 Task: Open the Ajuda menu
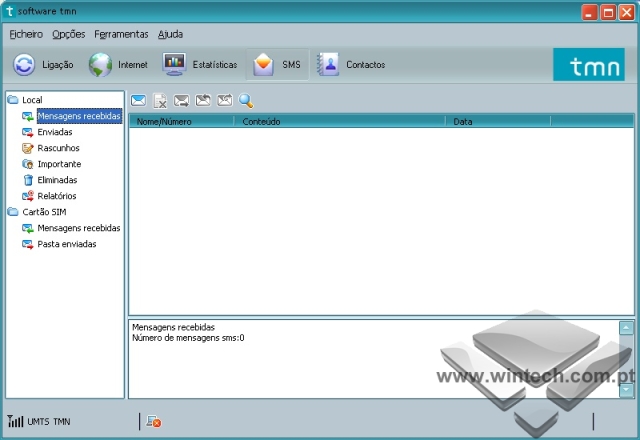pyautogui.click(x=170, y=34)
